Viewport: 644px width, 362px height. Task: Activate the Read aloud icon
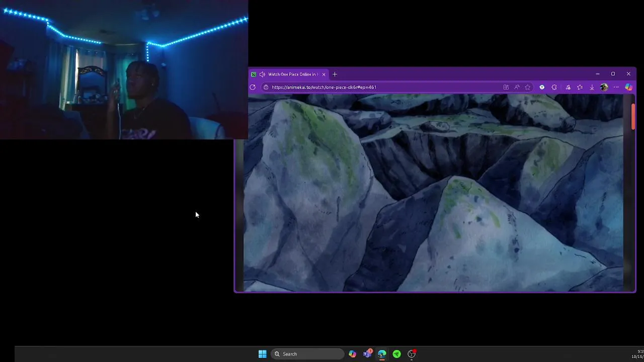[x=517, y=87]
